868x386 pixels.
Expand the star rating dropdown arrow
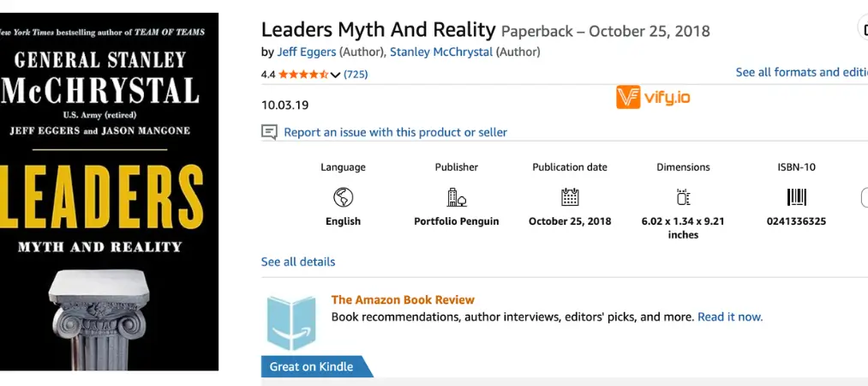pyautogui.click(x=335, y=75)
